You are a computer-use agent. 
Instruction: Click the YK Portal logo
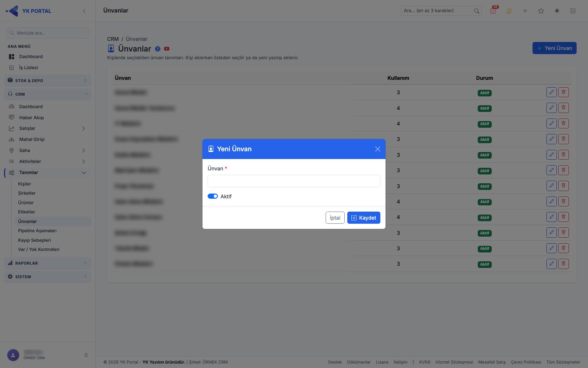coord(29,11)
